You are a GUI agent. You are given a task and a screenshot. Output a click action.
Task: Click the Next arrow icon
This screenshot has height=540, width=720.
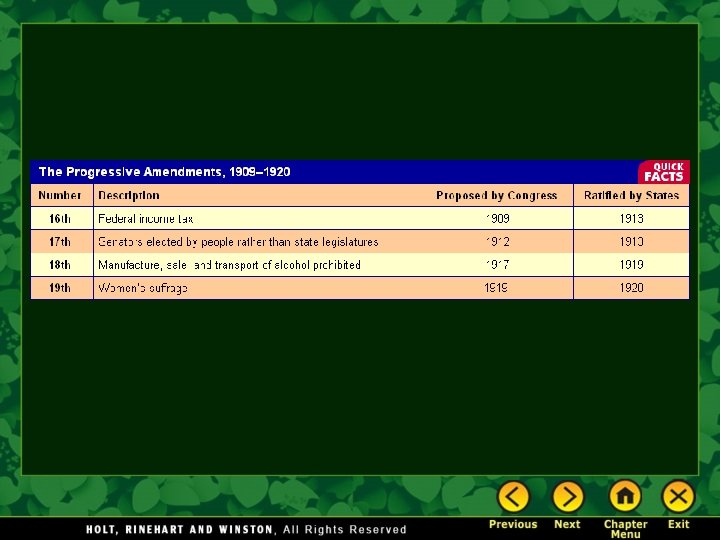click(568, 496)
